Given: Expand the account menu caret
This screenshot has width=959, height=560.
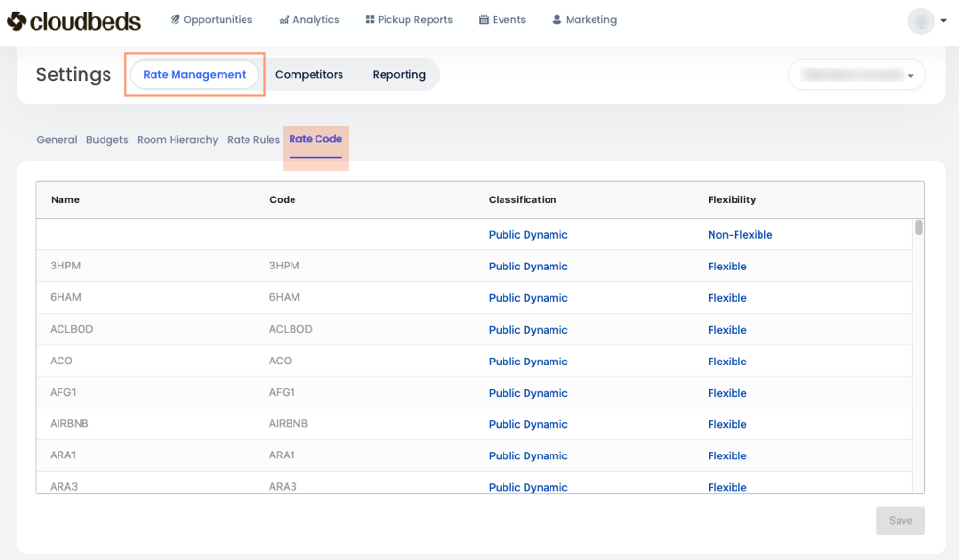Looking at the screenshot, I should 945,21.
